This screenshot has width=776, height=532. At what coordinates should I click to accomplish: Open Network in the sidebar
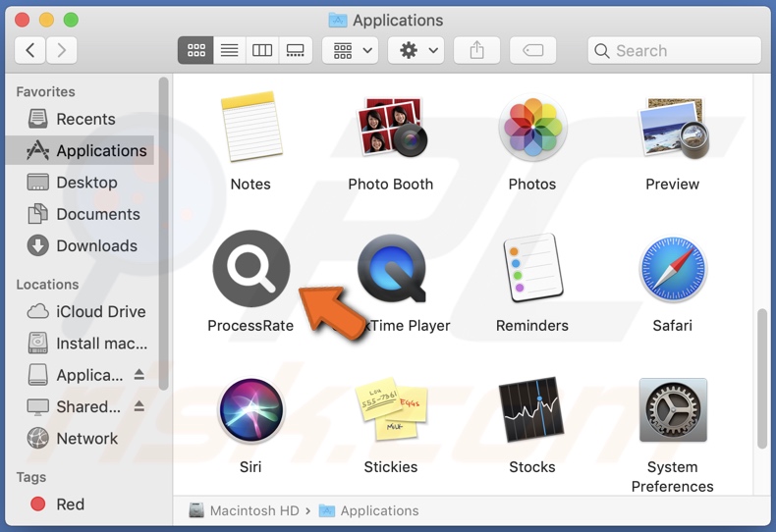[x=82, y=438]
